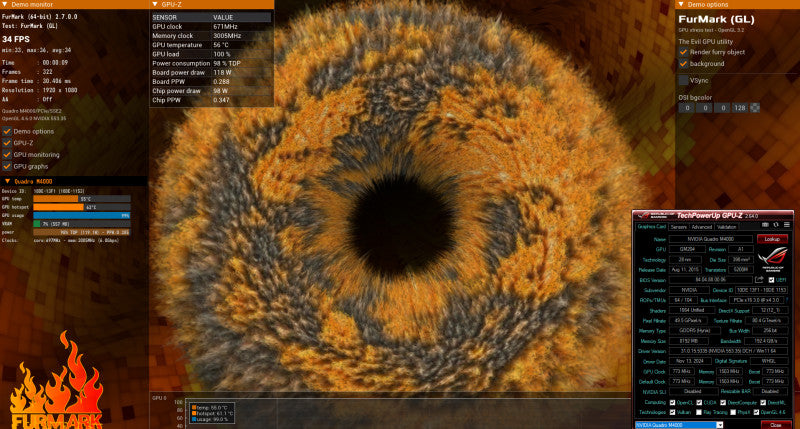
Task: Click the GPU hotspot bar showing 63°C
Action: pyautogui.click(x=82, y=207)
